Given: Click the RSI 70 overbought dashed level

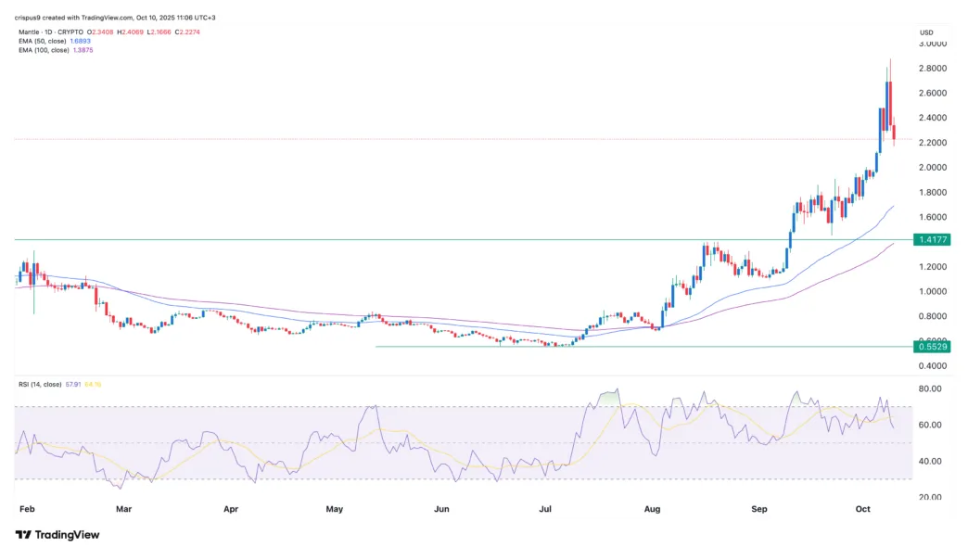Looking at the screenshot, I should (464, 405).
